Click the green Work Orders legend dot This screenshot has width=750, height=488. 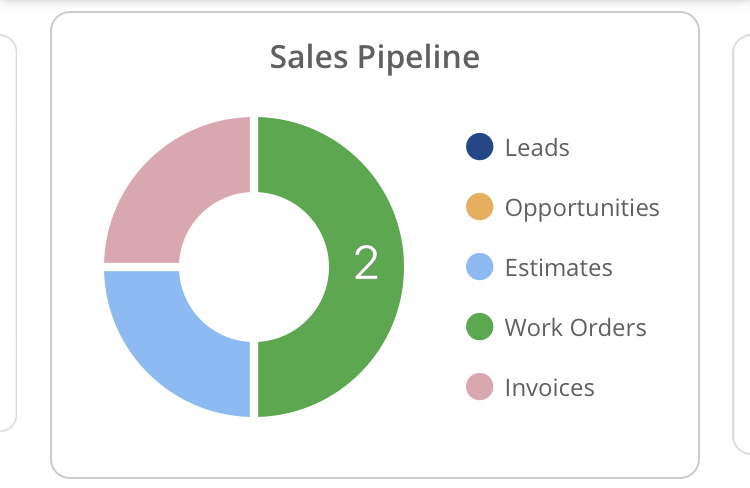coord(480,327)
